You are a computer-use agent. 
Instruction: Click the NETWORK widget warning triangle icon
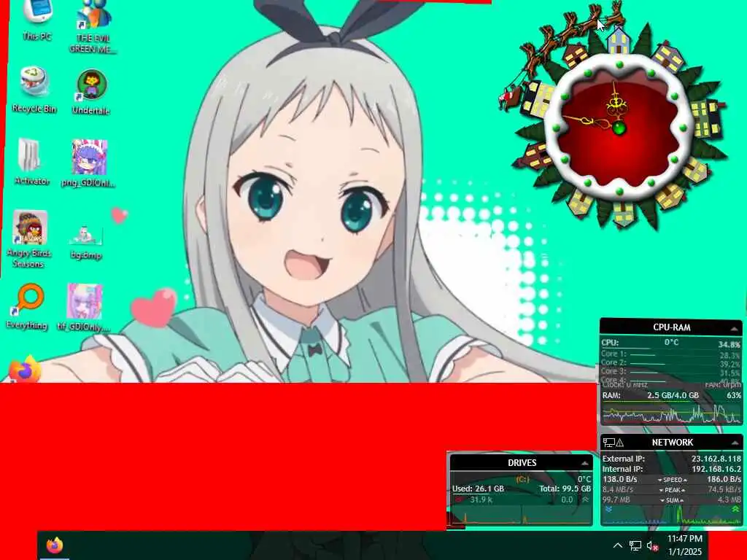click(620, 443)
